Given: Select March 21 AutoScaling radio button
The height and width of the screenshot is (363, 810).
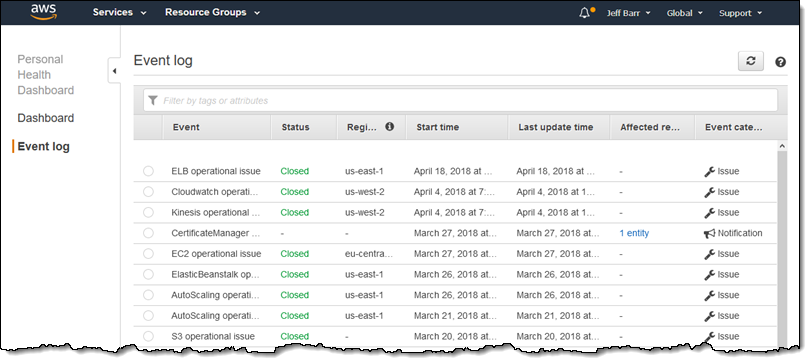Looking at the screenshot, I should pos(148,315).
